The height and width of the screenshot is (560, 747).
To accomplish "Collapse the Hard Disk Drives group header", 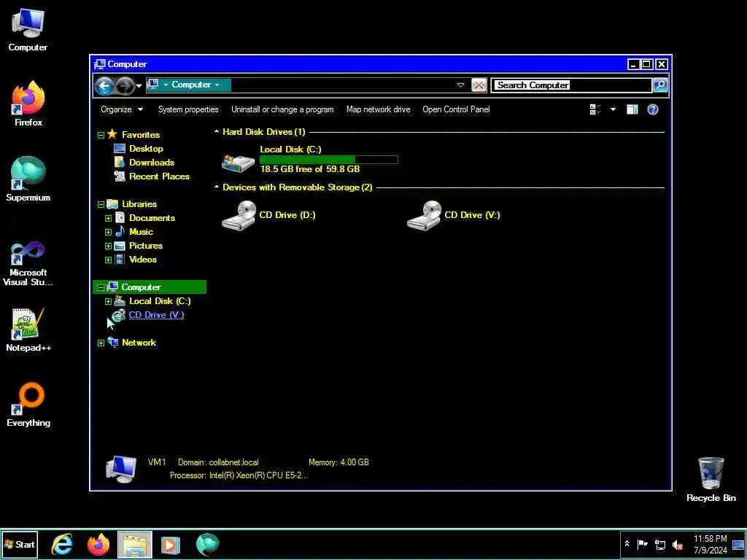I will (216, 132).
